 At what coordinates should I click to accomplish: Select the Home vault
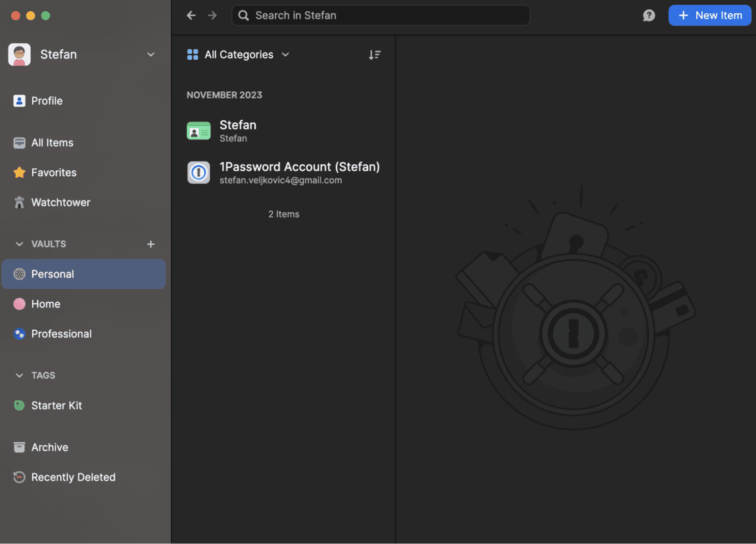pyautogui.click(x=84, y=304)
